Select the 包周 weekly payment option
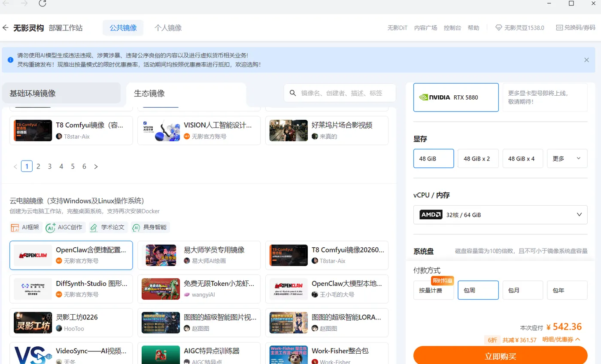 (478, 290)
